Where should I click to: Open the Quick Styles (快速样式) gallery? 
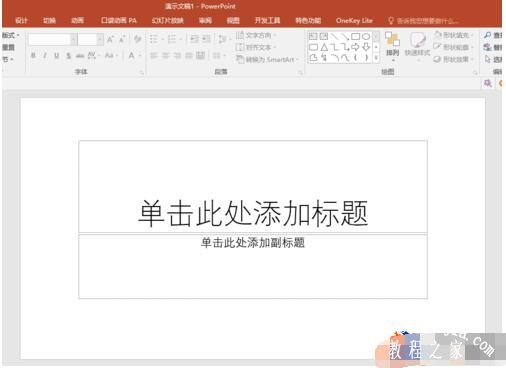pyautogui.click(x=417, y=47)
